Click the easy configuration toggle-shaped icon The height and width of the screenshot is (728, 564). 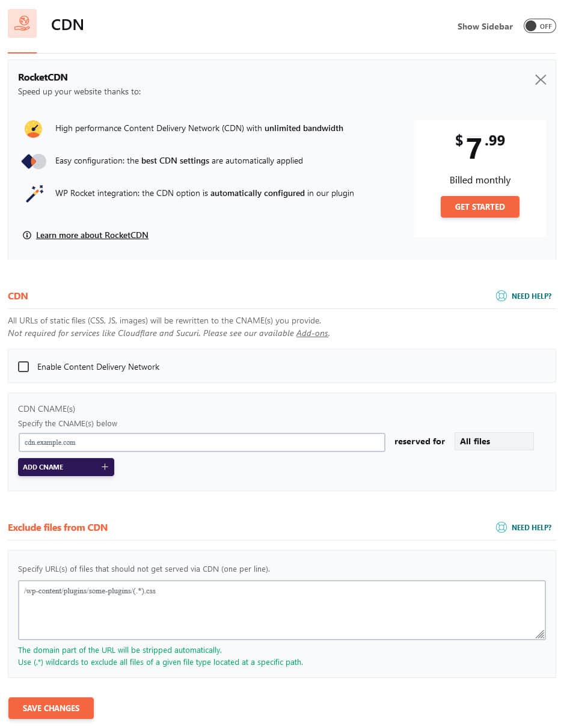pos(34,161)
